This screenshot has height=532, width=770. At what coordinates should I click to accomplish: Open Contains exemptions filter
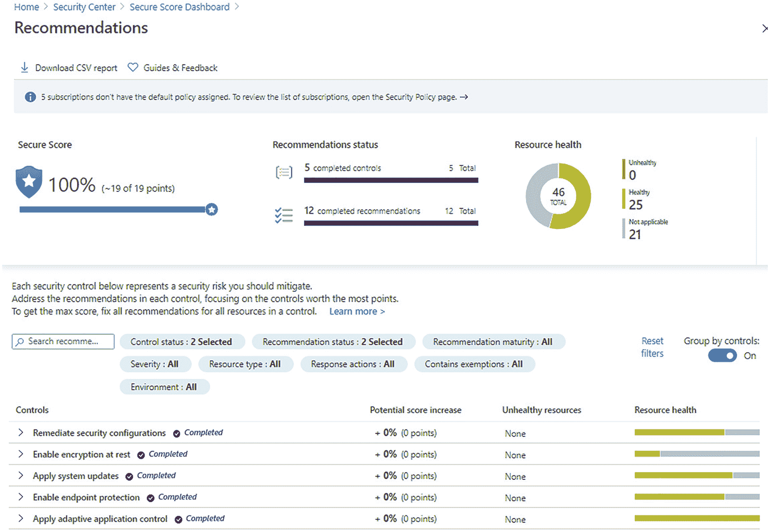click(x=474, y=364)
